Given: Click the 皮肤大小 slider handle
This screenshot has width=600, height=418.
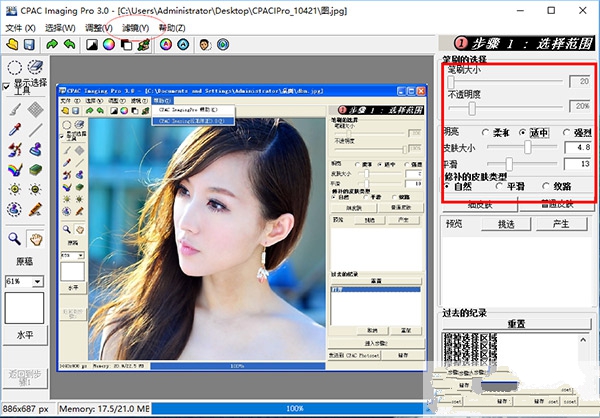Looking at the screenshot, I should pyautogui.click(x=528, y=147).
